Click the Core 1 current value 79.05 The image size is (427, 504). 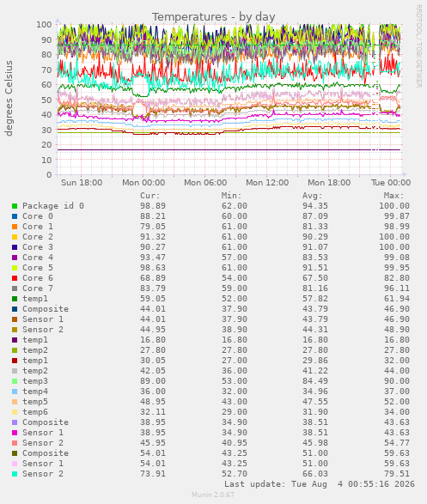(x=153, y=227)
